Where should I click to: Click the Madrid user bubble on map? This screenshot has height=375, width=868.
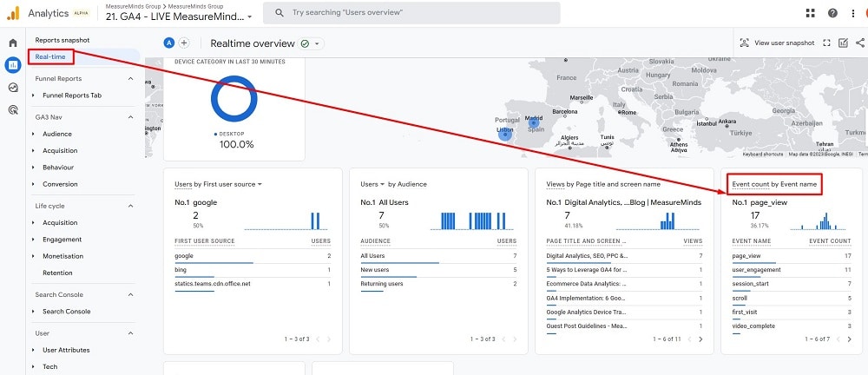coord(534,123)
